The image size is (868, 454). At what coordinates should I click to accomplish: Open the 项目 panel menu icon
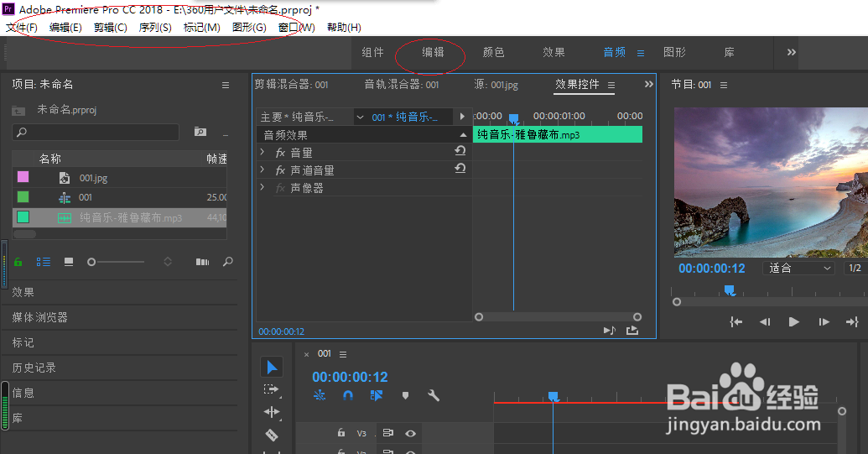point(226,86)
